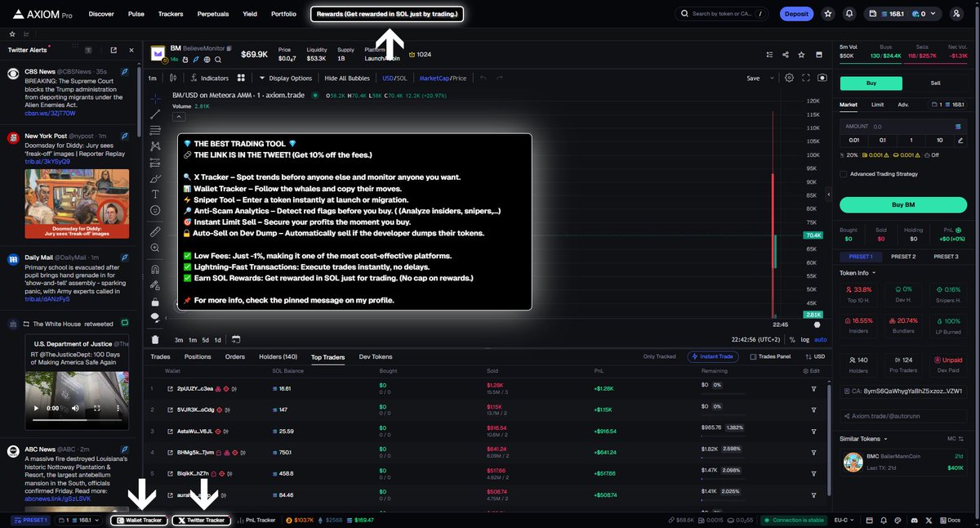The width and height of the screenshot is (980, 528).
Task: Open PRESET 1 selector in status bar
Action: coord(29,520)
